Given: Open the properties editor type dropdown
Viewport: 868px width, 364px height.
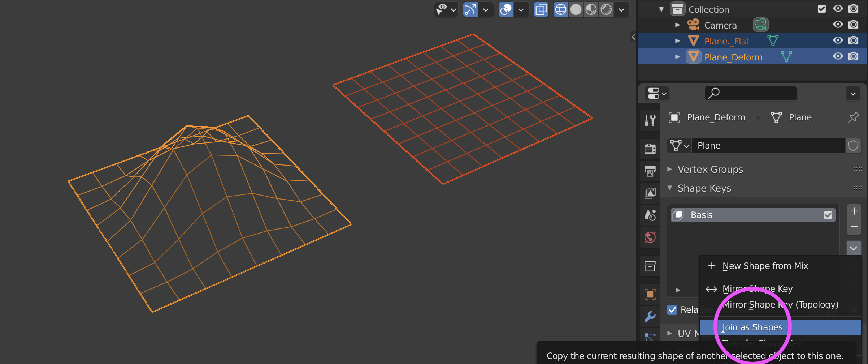Looking at the screenshot, I should [x=657, y=93].
